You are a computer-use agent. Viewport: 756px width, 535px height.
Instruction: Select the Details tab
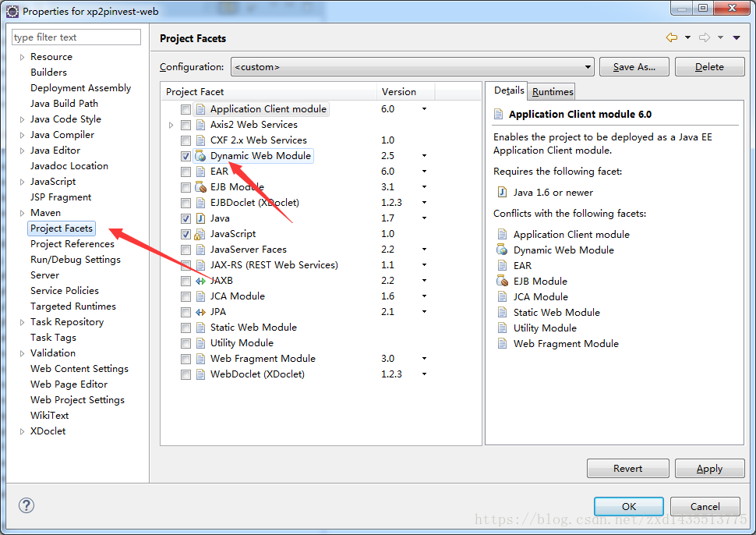pyautogui.click(x=509, y=90)
